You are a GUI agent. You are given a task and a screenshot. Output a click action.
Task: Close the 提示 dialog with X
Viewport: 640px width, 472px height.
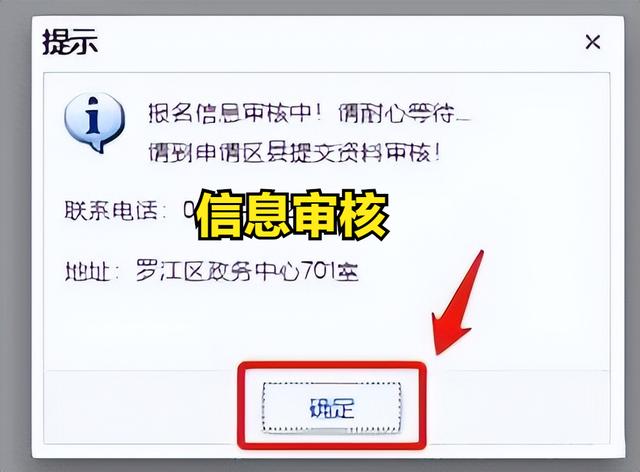click(x=593, y=42)
